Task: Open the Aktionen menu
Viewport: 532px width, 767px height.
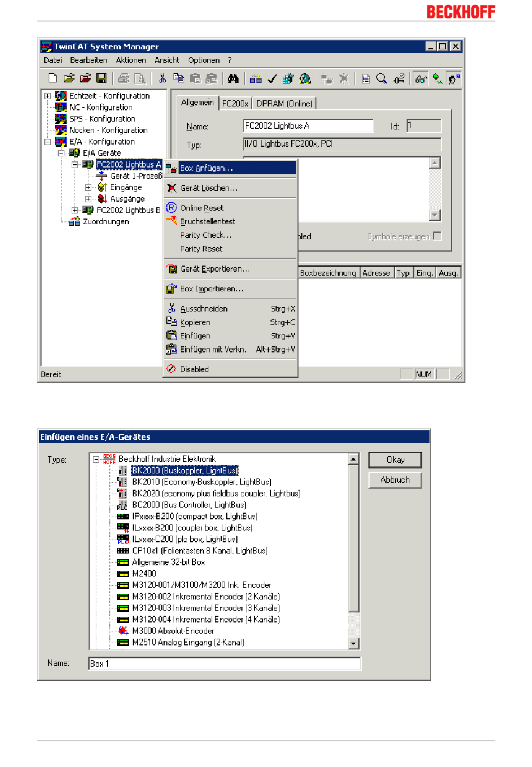Action: click(131, 60)
